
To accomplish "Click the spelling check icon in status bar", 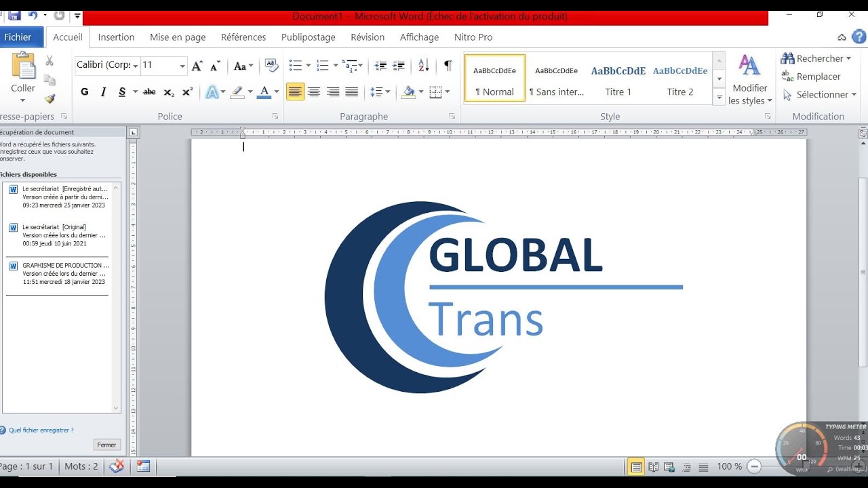I will point(117,466).
